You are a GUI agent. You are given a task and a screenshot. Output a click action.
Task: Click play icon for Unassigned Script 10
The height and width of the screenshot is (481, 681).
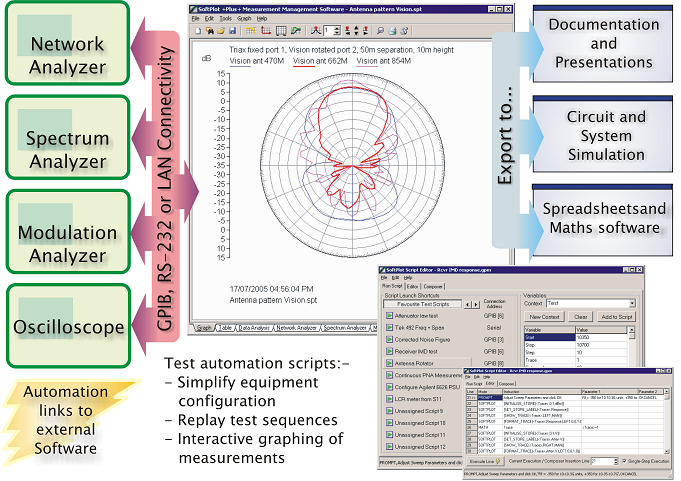389,422
